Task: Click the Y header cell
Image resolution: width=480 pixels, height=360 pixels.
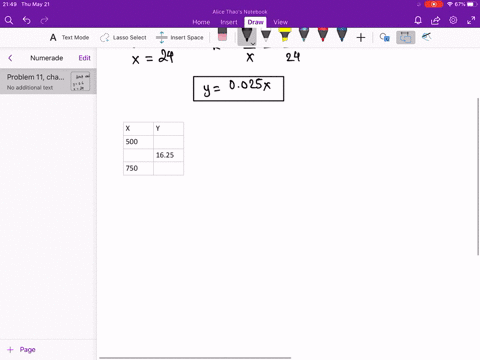Action: pos(168,129)
